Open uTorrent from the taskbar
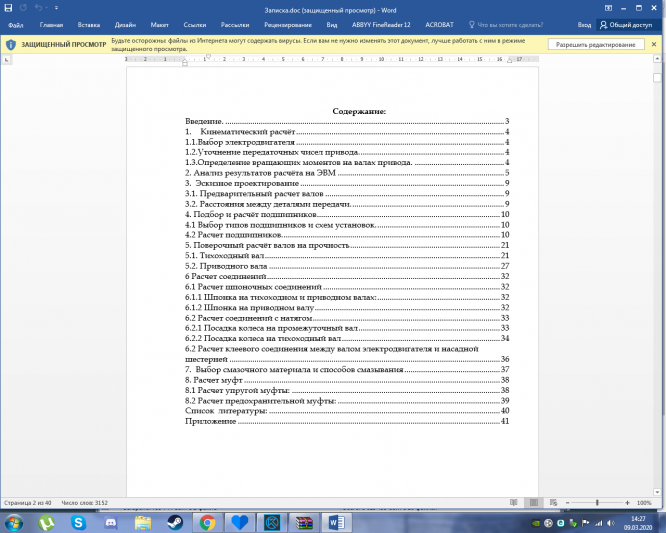The image size is (666, 533). click(46, 523)
